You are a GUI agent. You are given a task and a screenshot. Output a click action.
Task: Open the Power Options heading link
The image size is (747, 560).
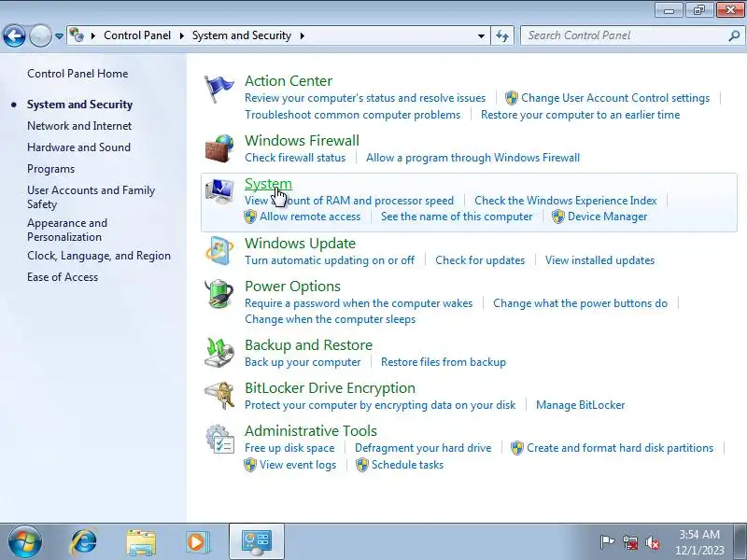292,287
